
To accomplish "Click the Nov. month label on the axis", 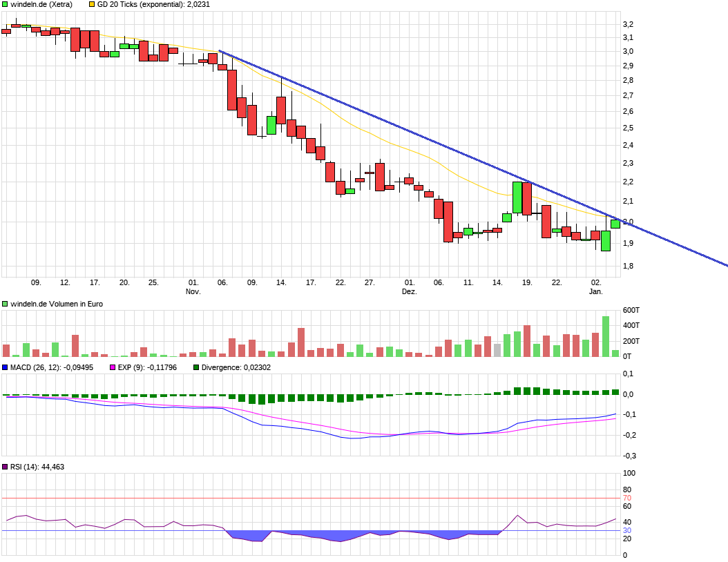I will pyautogui.click(x=193, y=291).
